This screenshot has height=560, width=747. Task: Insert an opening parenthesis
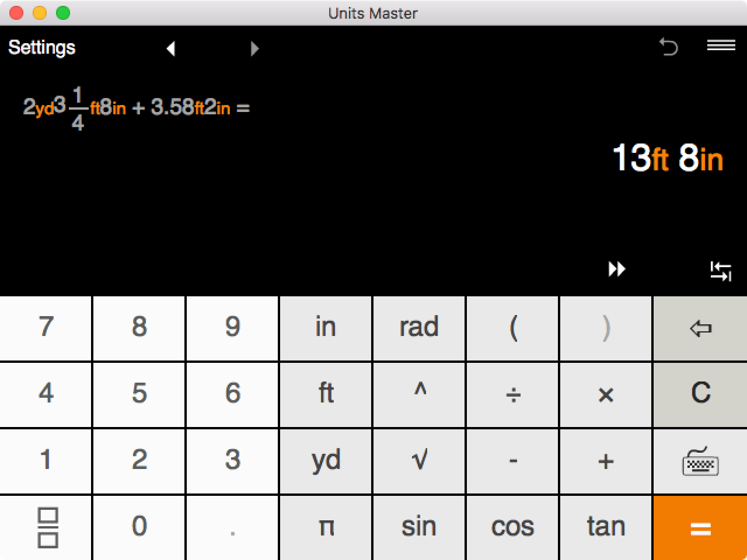(x=512, y=328)
